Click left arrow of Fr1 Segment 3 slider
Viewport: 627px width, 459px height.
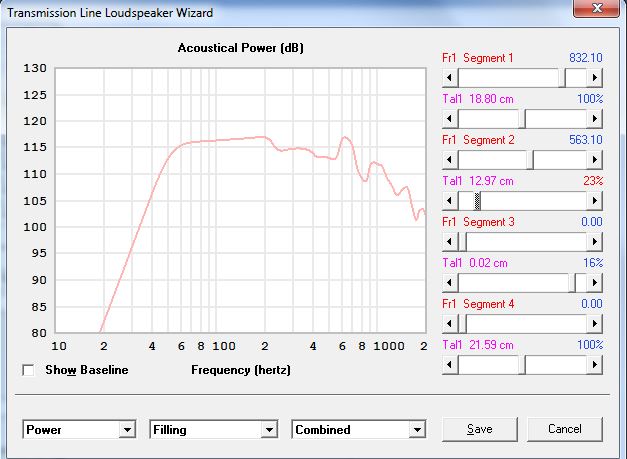click(x=450, y=241)
